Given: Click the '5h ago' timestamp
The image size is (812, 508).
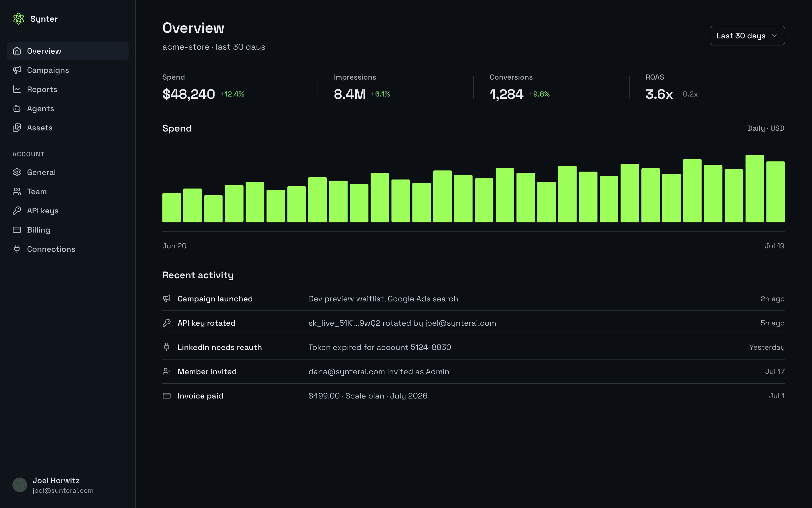Looking at the screenshot, I should click(773, 323).
